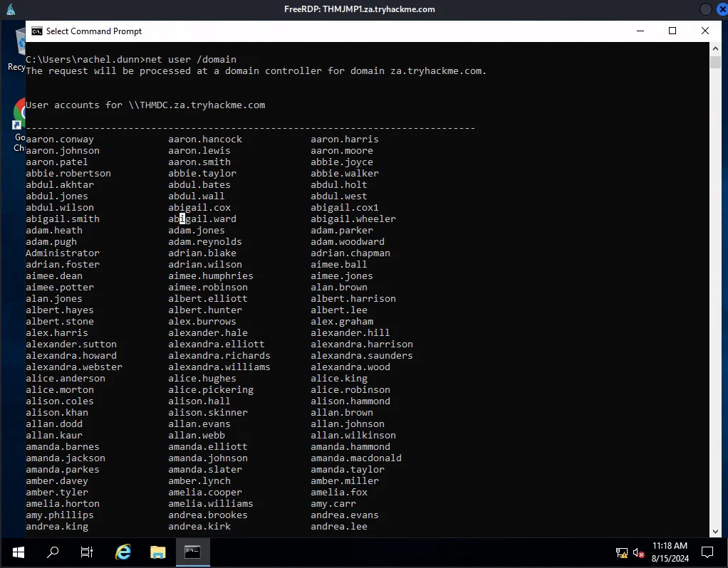Viewport: 728px width, 568px height.
Task: Close the Command Prompt window
Action: pyautogui.click(x=704, y=31)
